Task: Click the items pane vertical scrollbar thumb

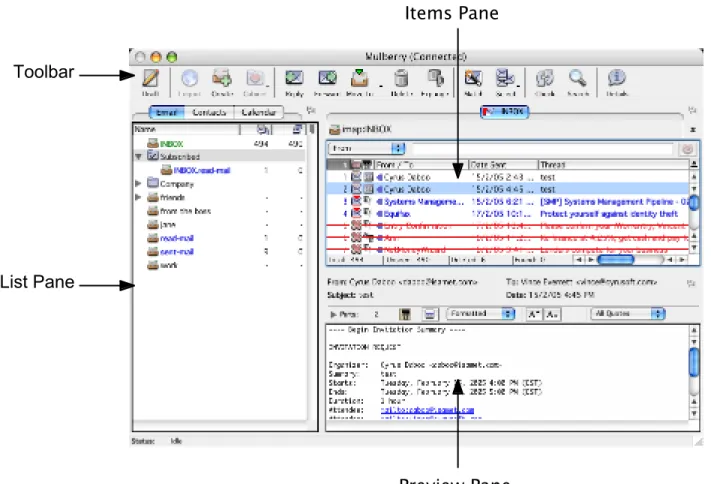Action: [694, 202]
